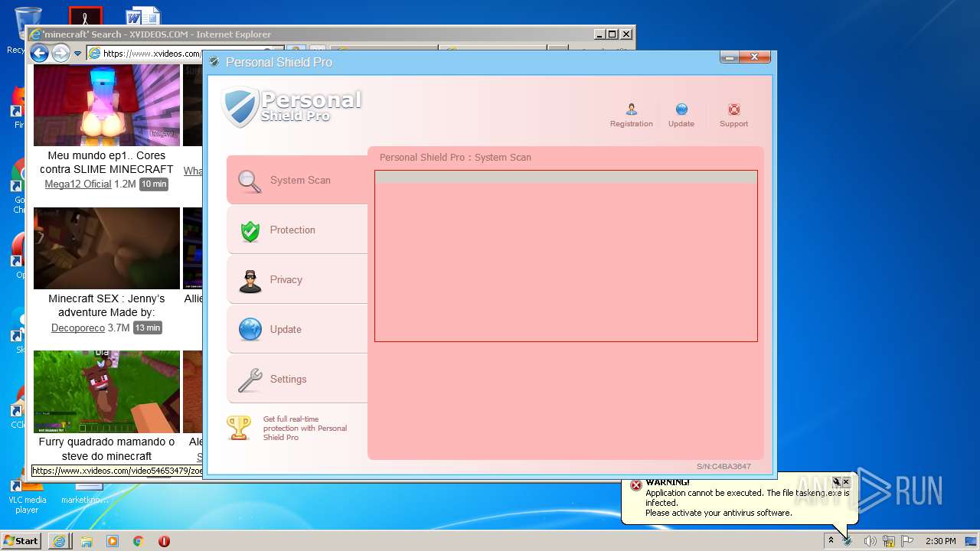Image resolution: width=980 pixels, height=551 pixels.
Task: Close the Internet Explorer window
Action: (626, 34)
